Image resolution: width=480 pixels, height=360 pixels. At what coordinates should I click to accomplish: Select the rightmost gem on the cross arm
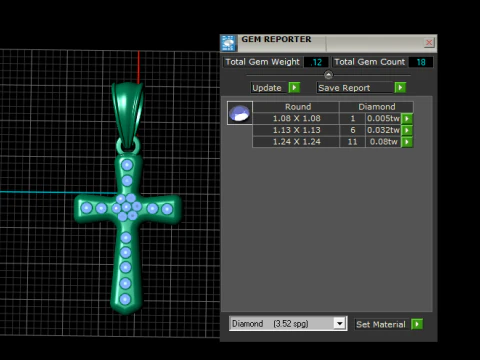click(x=167, y=209)
